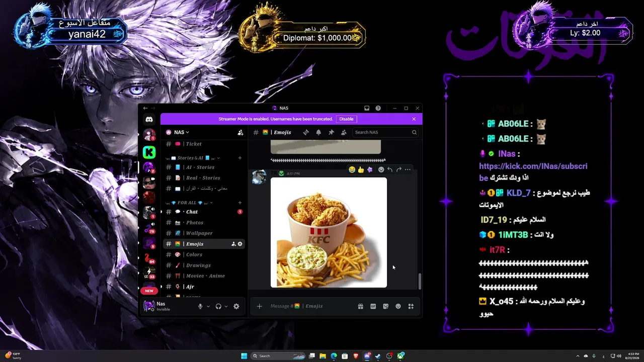Invite people to NAS server icon
Image resolution: width=644 pixels, height=362 pixels.
click(240, 132)
